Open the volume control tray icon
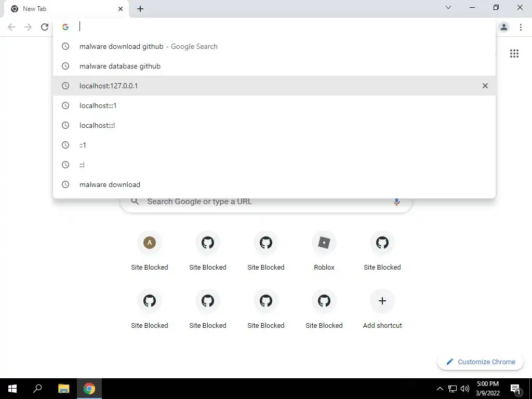The height and width of the screenshot is (399, 532). tap(465, 389)
